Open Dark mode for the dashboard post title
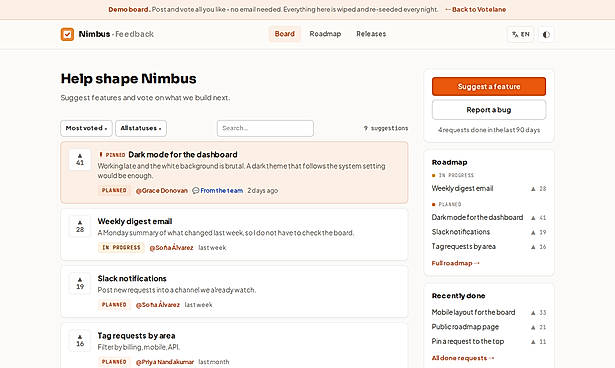This screenshot has width=615, height=368. coord(183,155)
